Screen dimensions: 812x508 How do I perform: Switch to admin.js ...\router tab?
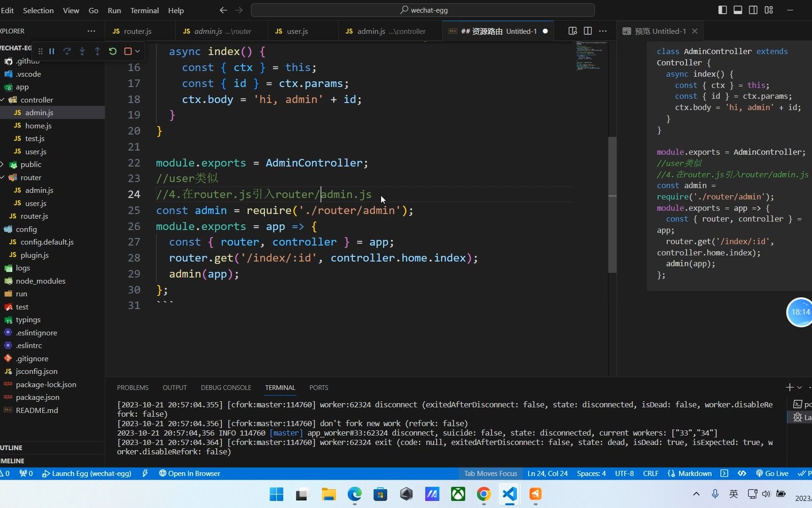[222, 31]
